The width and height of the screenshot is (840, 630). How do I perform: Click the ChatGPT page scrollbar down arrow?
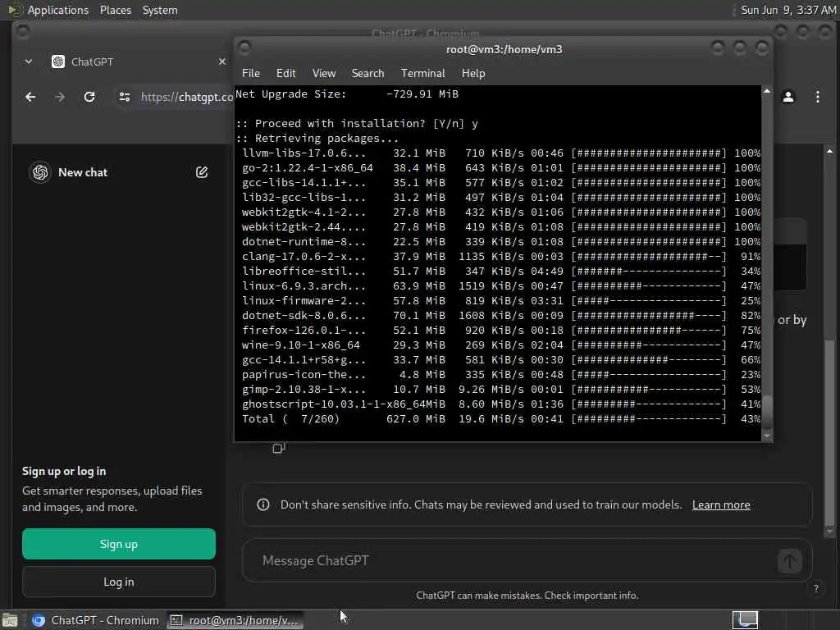tap(829, 532)
